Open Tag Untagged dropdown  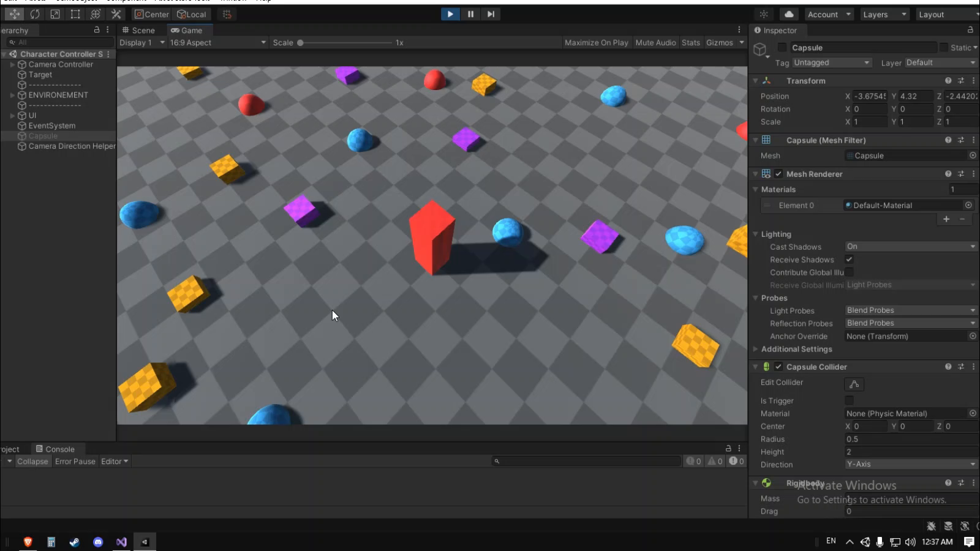[831, 62]
